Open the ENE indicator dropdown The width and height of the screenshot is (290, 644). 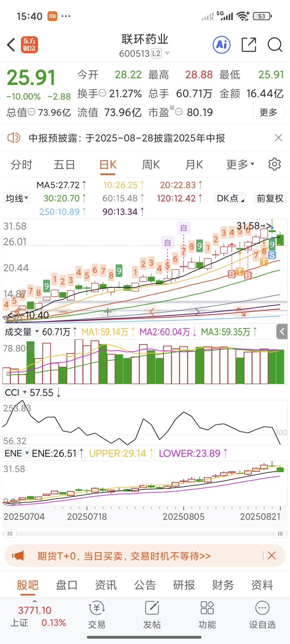(x=17, y=453)
